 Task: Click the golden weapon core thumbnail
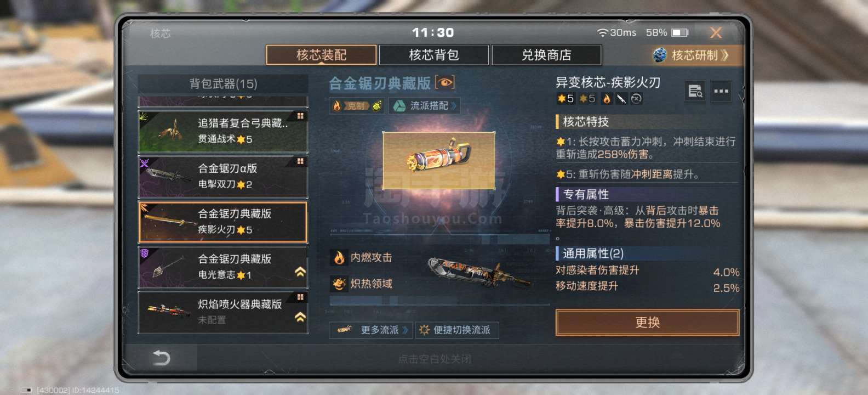[x=439, y=160]
